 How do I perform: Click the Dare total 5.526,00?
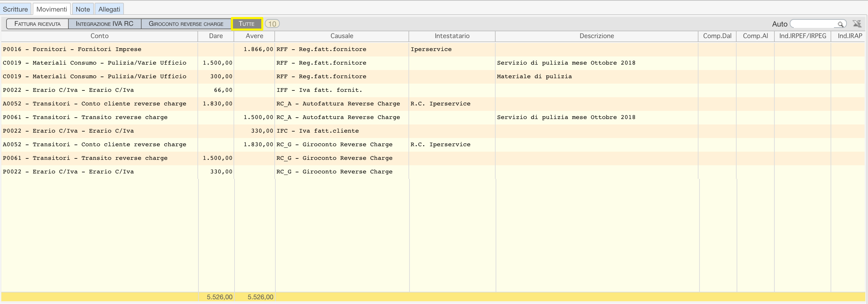click(x=220, y=297)
